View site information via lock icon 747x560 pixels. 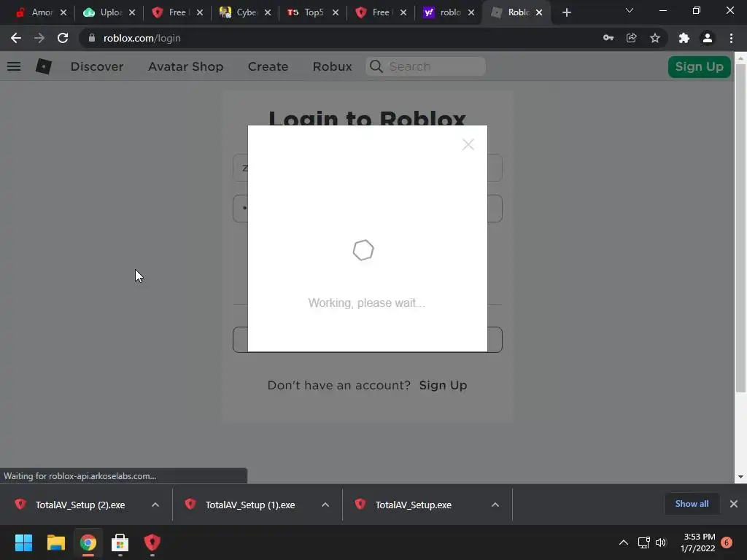click(x=91, y=38)
